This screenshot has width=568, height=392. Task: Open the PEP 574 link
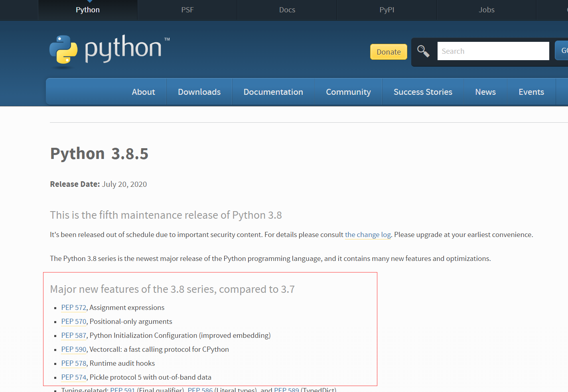(x=74, y=377)
